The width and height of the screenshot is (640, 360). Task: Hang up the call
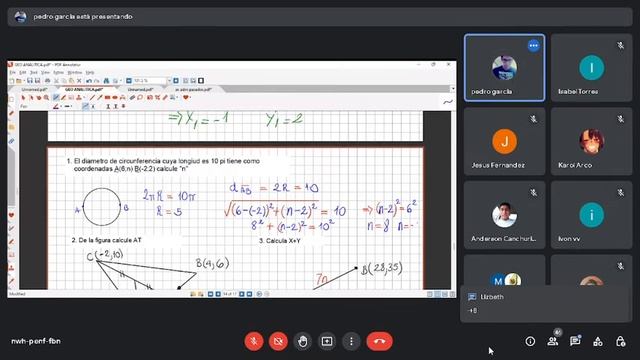(x=380, y=341)
